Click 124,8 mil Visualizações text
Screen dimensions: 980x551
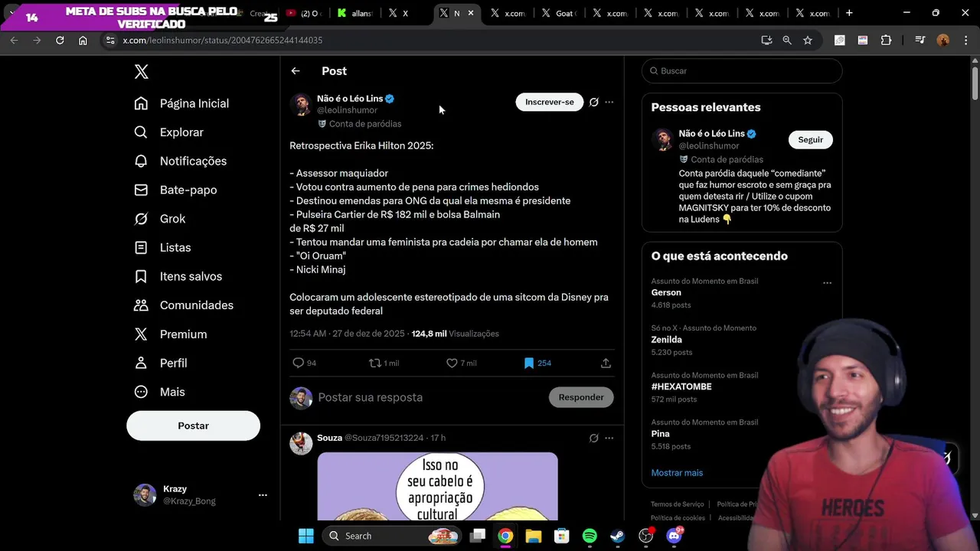pyautogui.click(x=455, y=334)
